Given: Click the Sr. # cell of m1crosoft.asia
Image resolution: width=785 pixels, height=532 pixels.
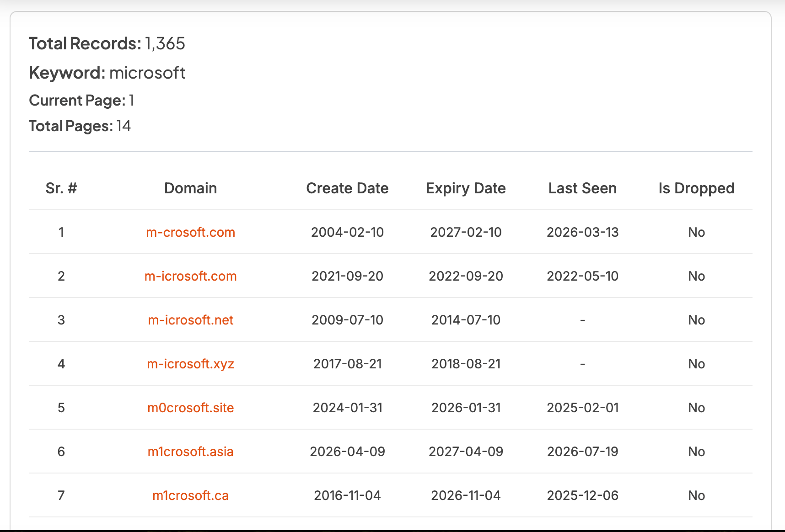Looking at the screenshot, I should (61, 452).
